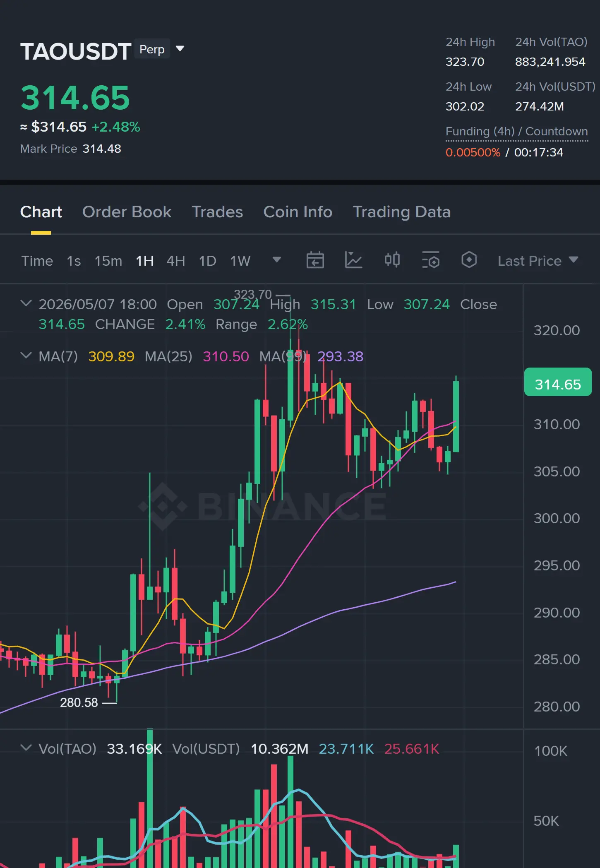600x868 pixels.
Task: Click the 00:17:34 countdown timer
Action: [x=539, y=152]
